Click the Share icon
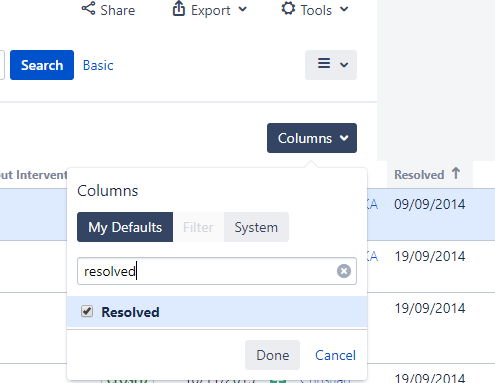Screen dimensions: 495x383 coord(88,9)
